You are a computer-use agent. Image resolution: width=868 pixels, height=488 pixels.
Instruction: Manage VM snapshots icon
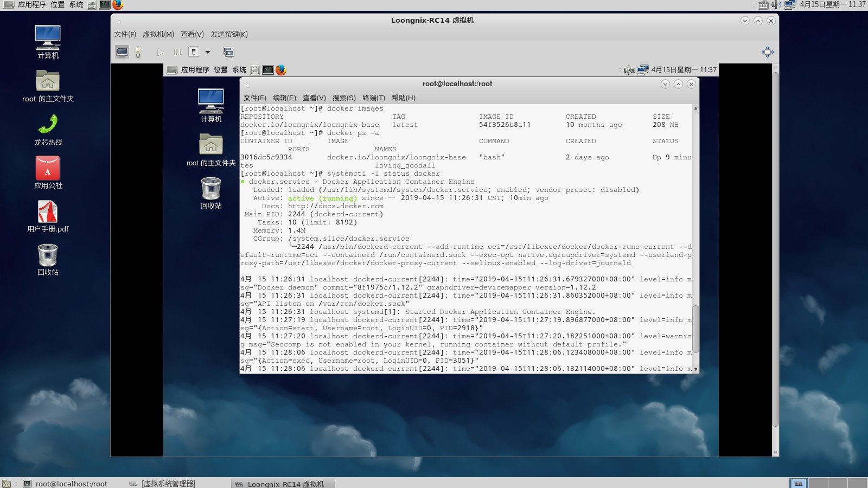(228, 52)
